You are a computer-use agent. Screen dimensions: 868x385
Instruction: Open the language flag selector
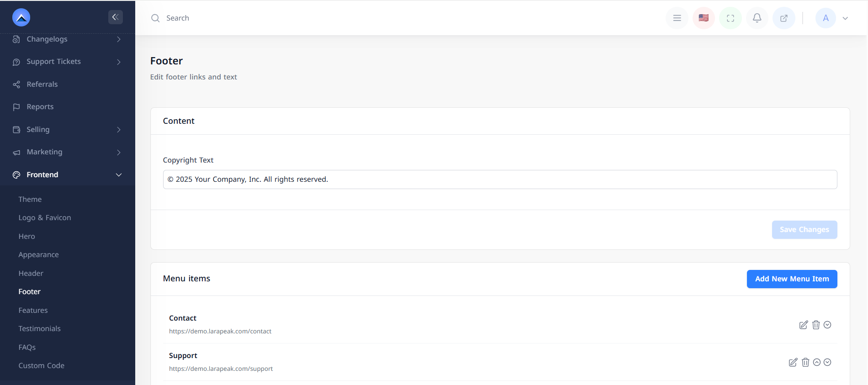(704, 18)
